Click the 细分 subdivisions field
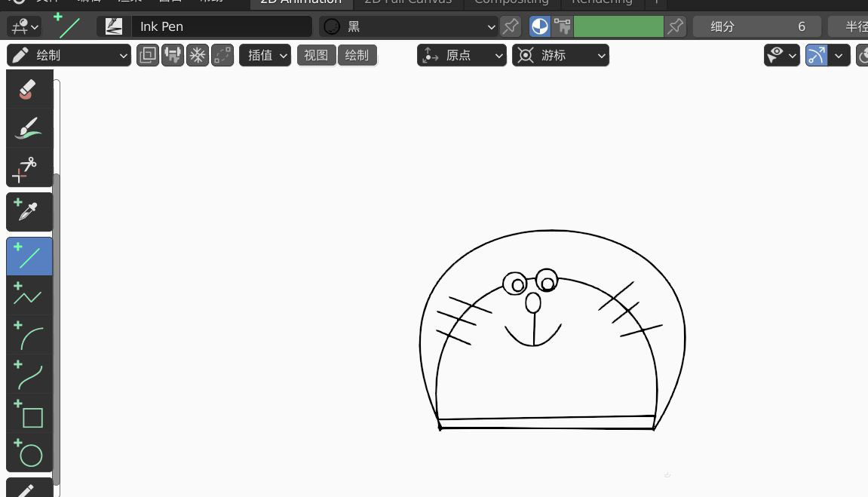Image resolution: width=868 pixels, height=497 pixels. (756, 26)
